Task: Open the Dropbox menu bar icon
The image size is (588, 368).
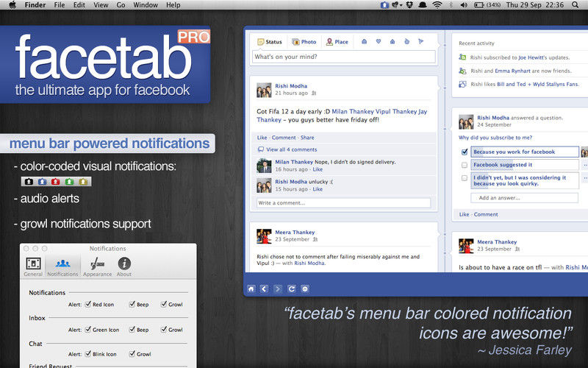Action: click(410, 5)
